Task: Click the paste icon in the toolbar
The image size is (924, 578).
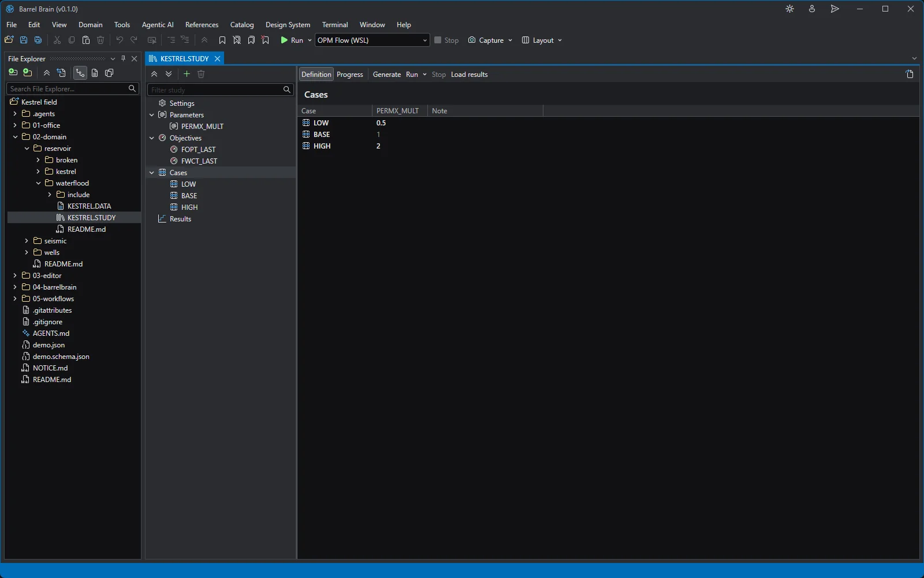Action: [x=86, y=40]
